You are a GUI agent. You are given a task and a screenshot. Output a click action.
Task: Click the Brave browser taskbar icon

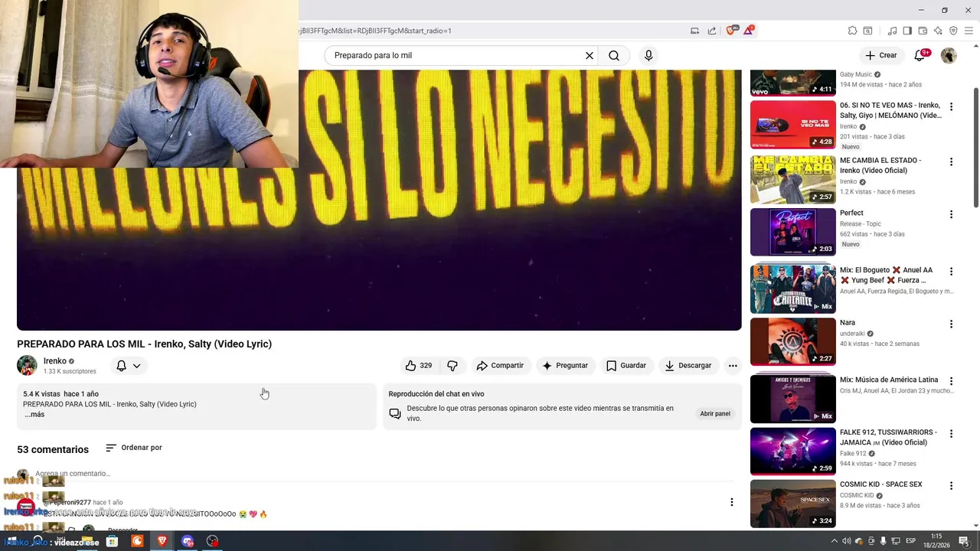pos(162,541)
